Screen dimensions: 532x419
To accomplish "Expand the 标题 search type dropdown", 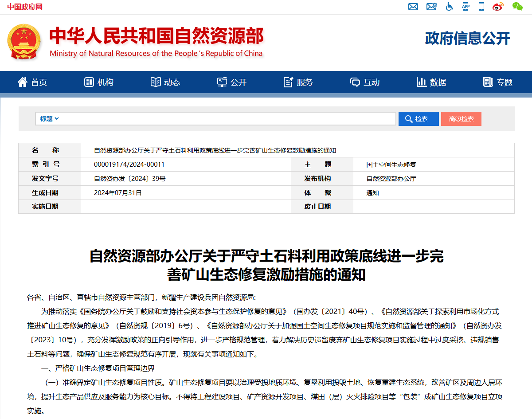I will [49, 119].
